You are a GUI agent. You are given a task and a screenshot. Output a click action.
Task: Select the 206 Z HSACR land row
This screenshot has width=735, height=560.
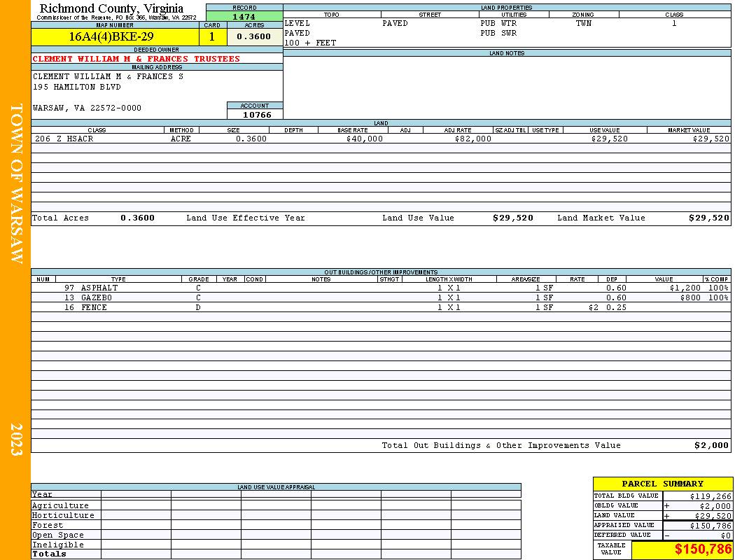(x=381, y=139)
